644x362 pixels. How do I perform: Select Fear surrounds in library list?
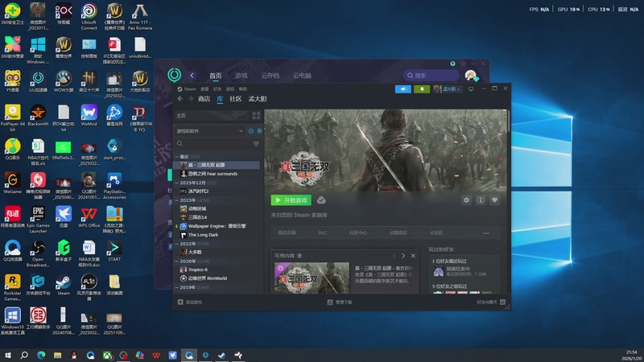217,174
